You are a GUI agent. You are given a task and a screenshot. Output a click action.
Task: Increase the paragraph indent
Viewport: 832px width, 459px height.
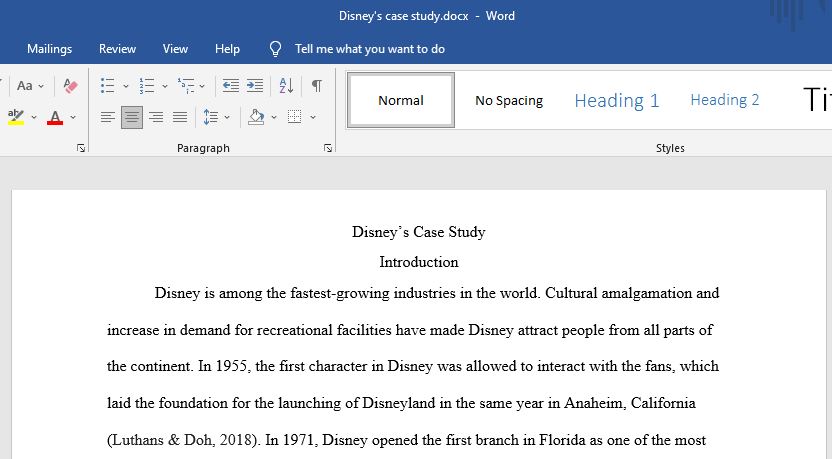coord(255,85)
